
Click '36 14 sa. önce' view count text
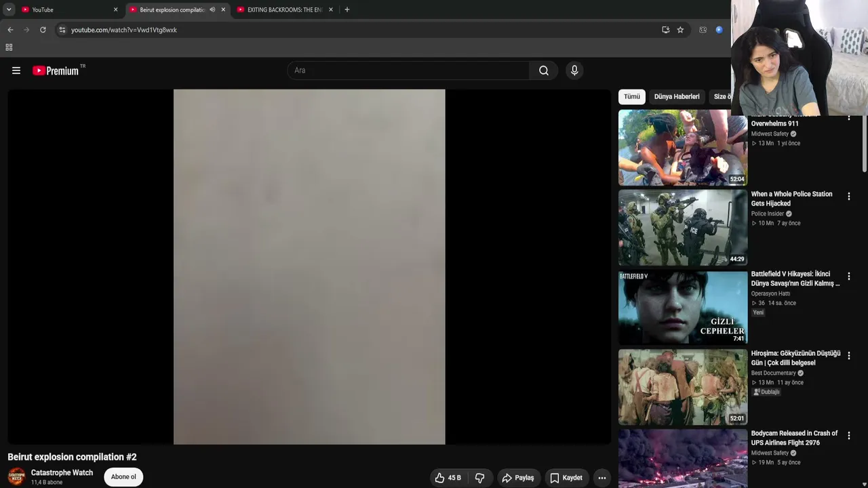coord(774,304)
